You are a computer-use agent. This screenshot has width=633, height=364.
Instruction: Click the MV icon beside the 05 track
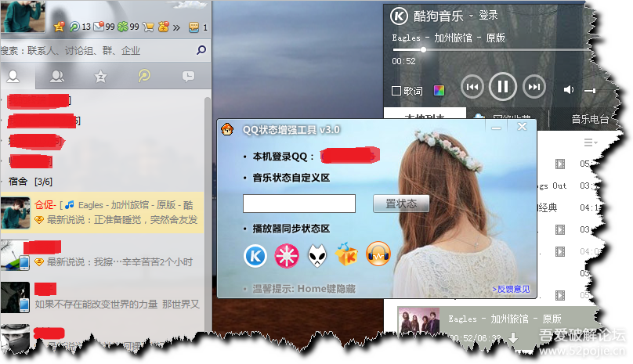pos(560,164)
